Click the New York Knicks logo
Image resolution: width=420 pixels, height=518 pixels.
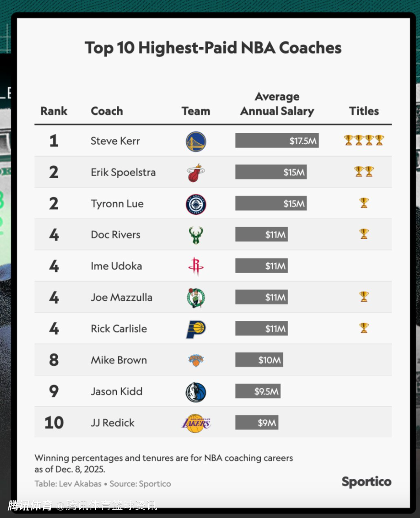coord(195,360)
